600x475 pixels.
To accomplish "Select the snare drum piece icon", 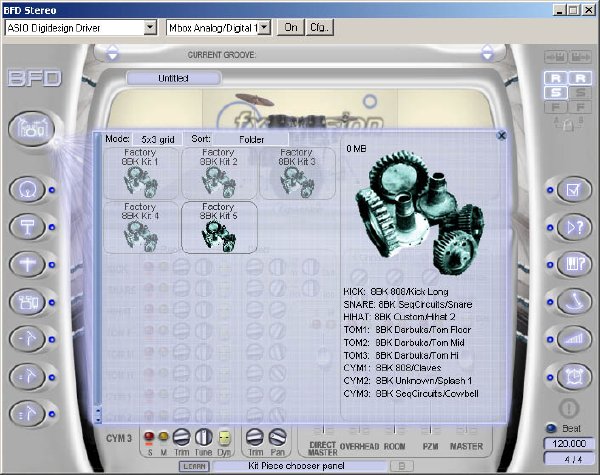I will (x=28, y=227).
